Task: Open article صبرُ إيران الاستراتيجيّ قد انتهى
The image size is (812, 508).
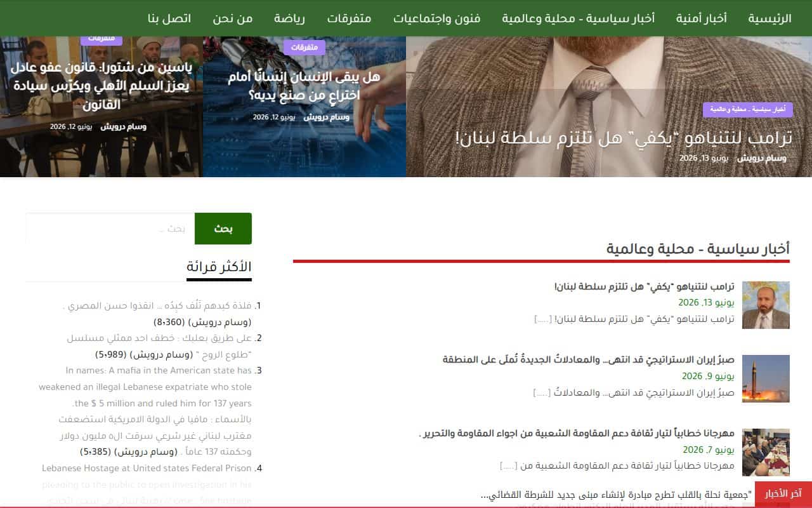Action: coord(588,360)
